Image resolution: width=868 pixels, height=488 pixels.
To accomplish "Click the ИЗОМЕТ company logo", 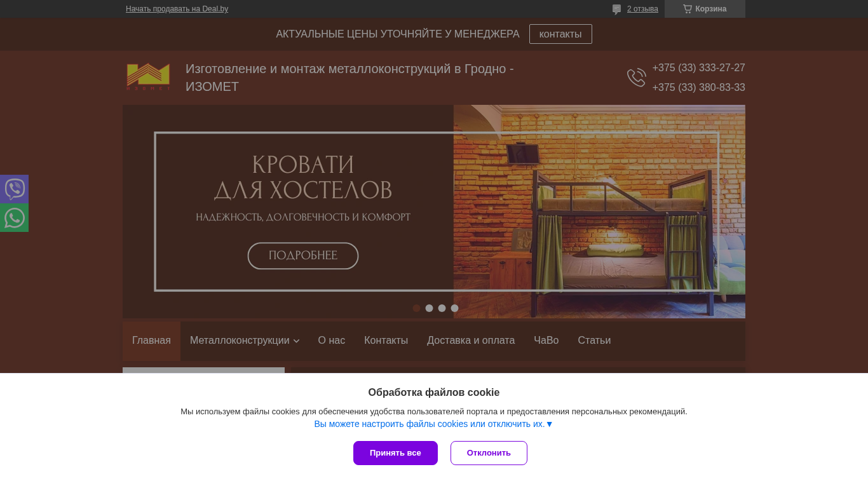I will coord(148,77).
